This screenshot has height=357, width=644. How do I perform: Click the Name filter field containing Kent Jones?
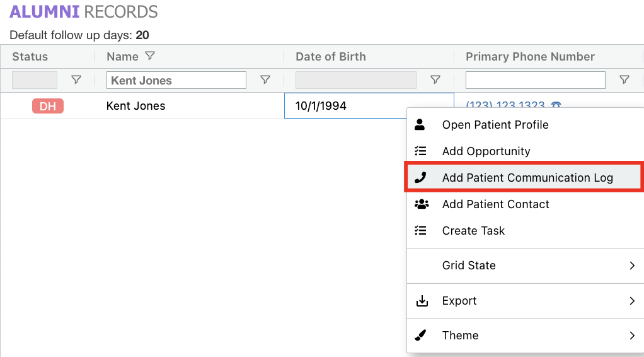click(x=176, y=80)
